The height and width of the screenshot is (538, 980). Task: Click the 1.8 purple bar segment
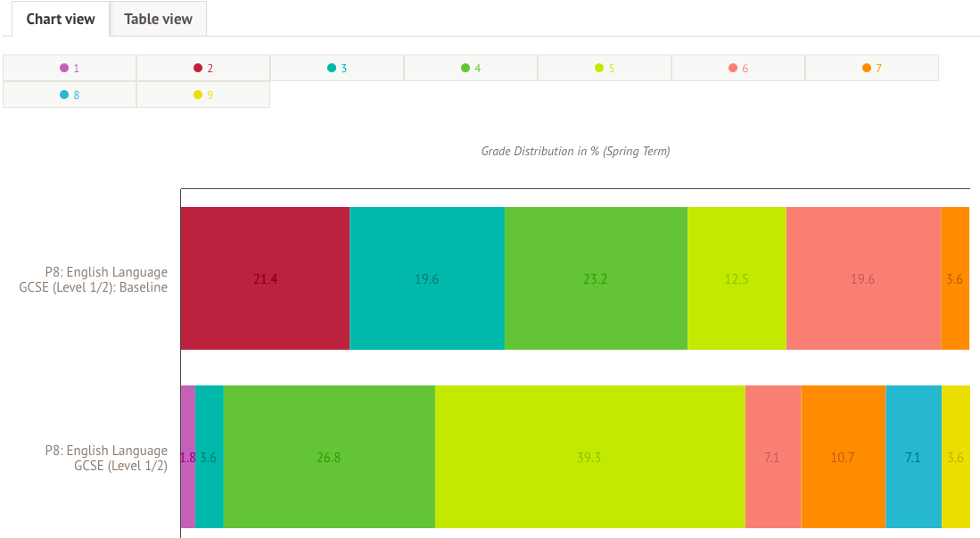click(187, 457)
